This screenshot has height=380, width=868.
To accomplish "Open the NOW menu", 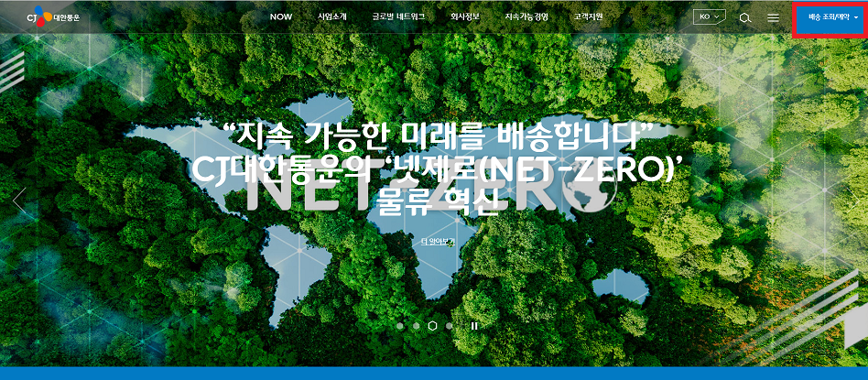I will [281, 16].
